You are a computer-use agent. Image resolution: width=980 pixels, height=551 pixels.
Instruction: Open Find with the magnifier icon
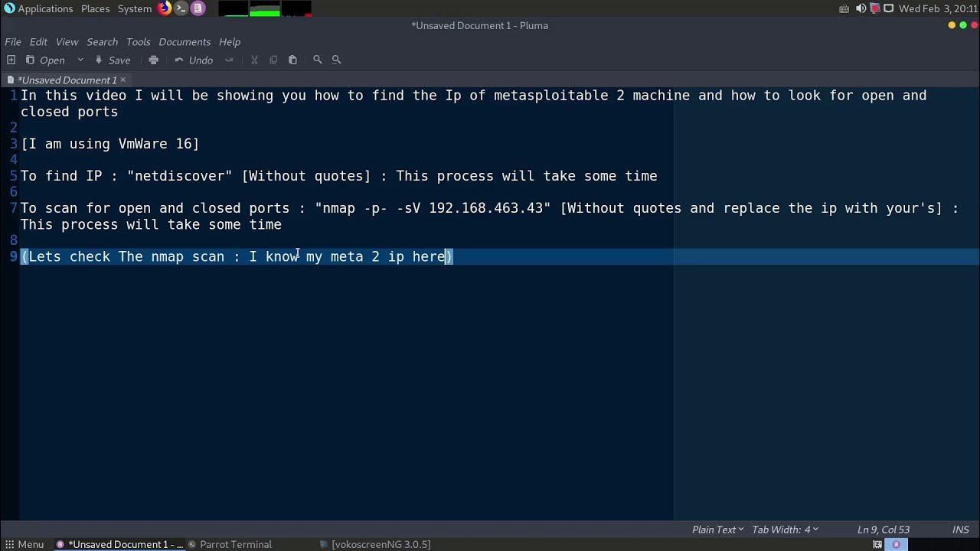[x=318, y=60]
